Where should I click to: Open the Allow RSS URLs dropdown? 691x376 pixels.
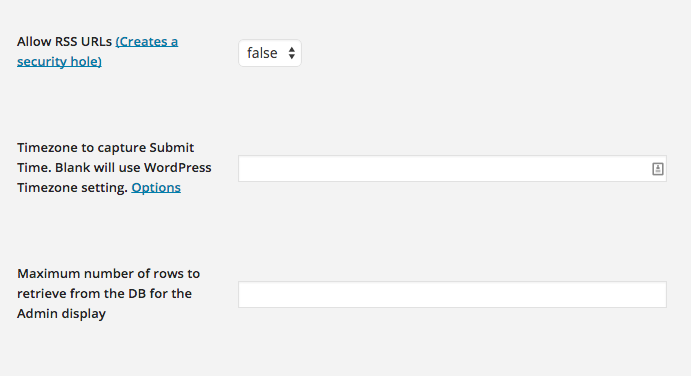click(x=270, y=53)
